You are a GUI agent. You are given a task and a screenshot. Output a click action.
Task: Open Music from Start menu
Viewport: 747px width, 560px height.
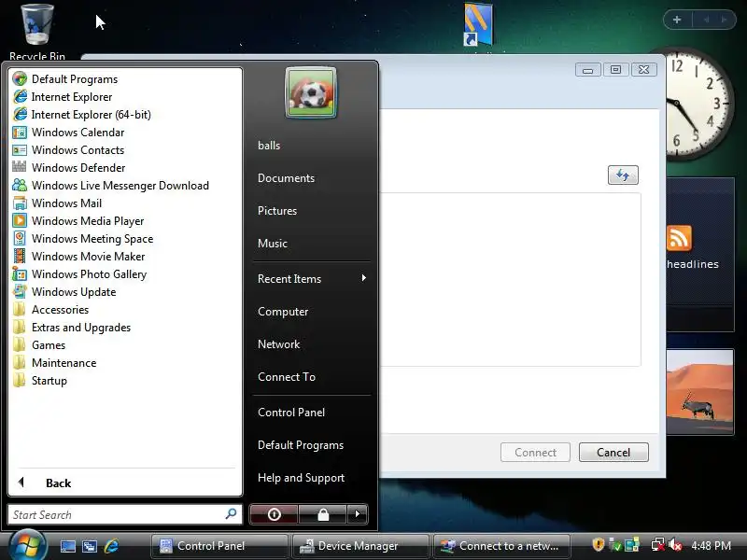point(273,244)
